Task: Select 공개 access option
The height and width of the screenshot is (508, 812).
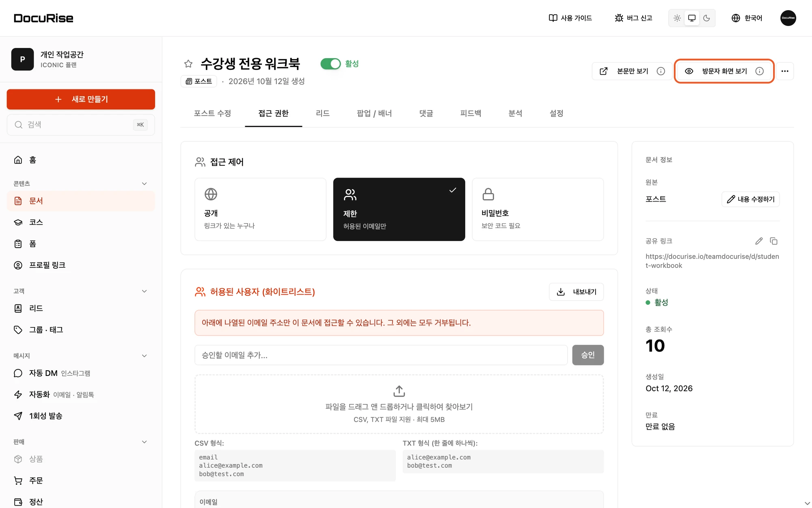Action: coord(260,209)
